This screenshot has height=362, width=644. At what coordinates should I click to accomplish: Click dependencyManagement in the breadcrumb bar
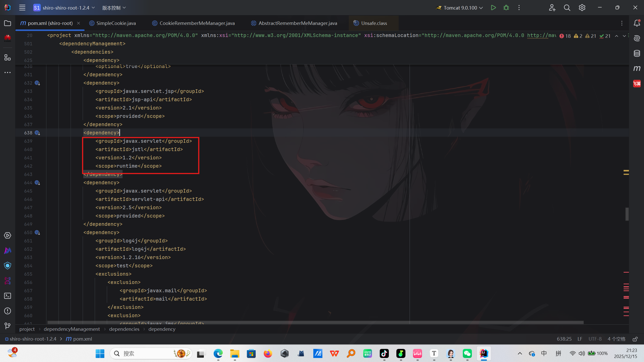[x=72, y=329]
